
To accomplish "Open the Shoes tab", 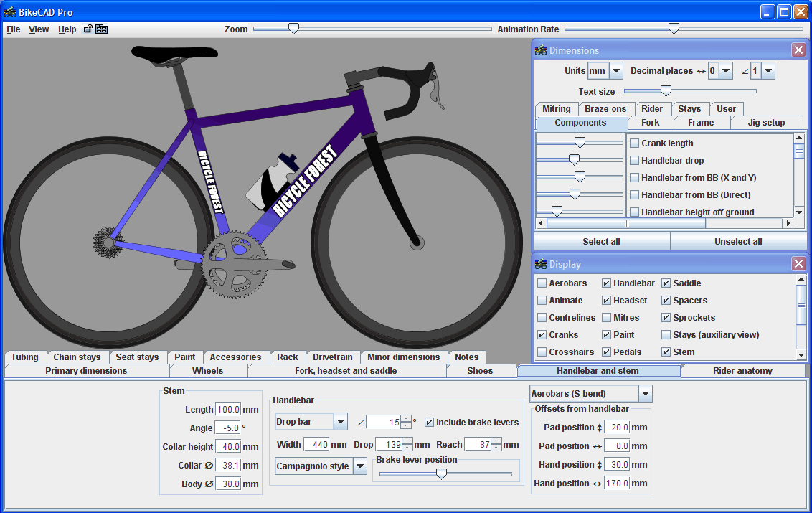I will [480, 371].
